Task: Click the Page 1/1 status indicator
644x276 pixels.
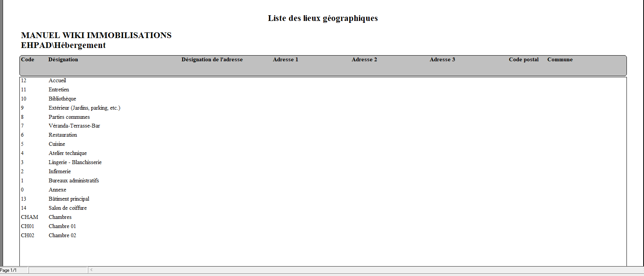Action: click(8, 270)
